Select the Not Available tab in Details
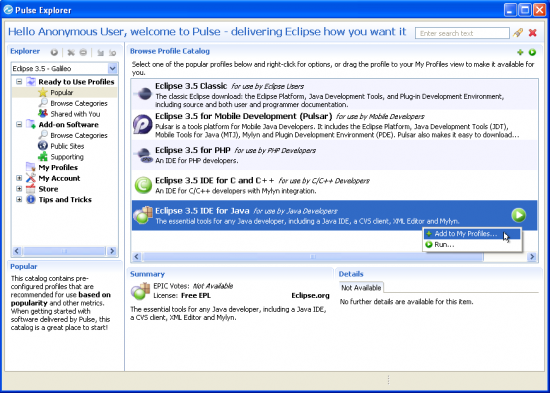550x393 pixels. pos(361,288)
